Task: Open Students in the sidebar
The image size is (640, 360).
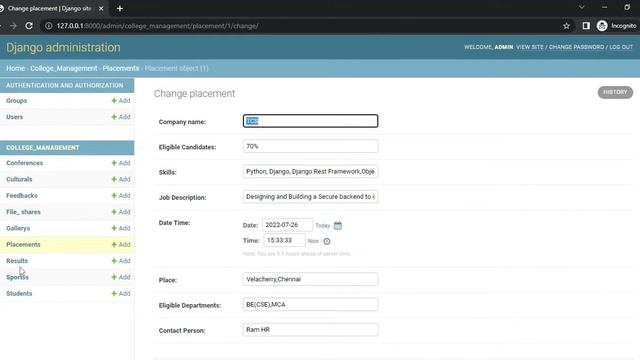Action: pos(19,293)
